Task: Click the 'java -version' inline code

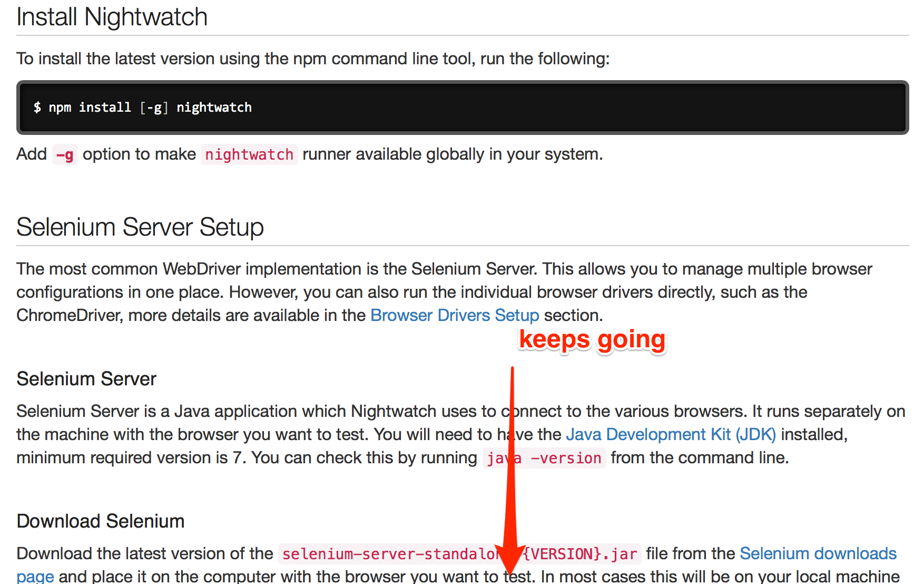Action: click(544, 458)
